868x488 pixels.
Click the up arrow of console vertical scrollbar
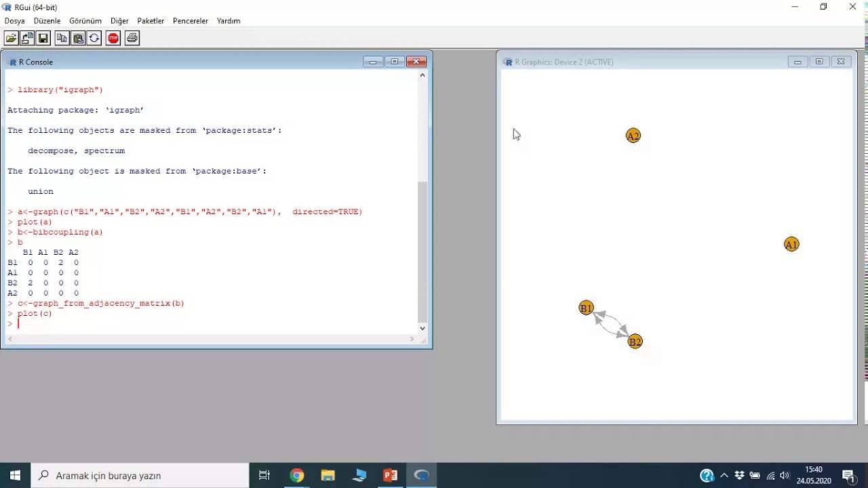[x=422, y=75]
